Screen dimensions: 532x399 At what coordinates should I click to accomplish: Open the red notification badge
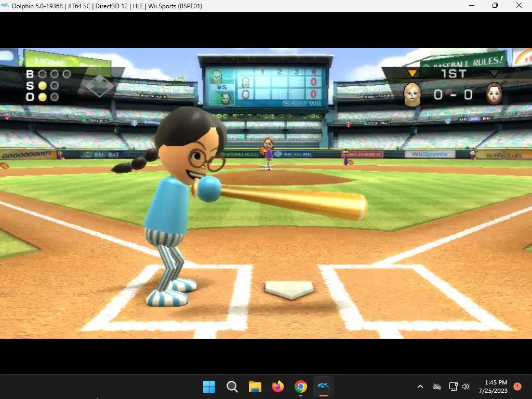pos(517,387)
